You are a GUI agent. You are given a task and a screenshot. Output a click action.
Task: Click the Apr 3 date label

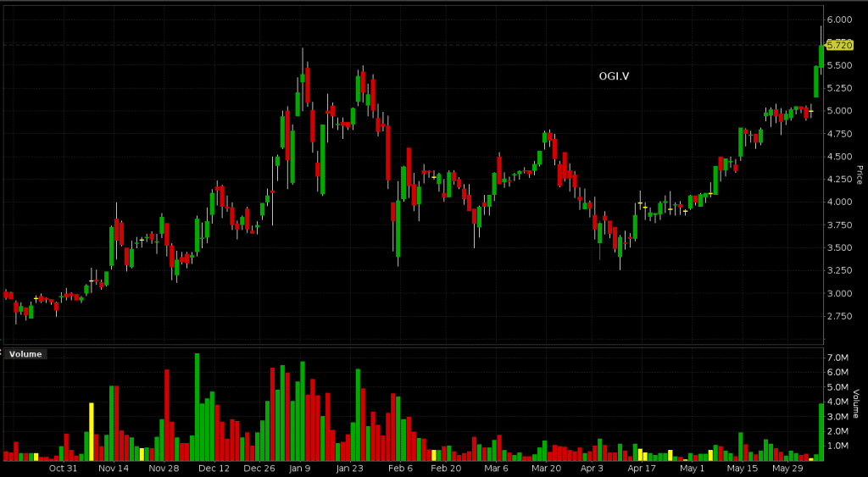[593, 469]
